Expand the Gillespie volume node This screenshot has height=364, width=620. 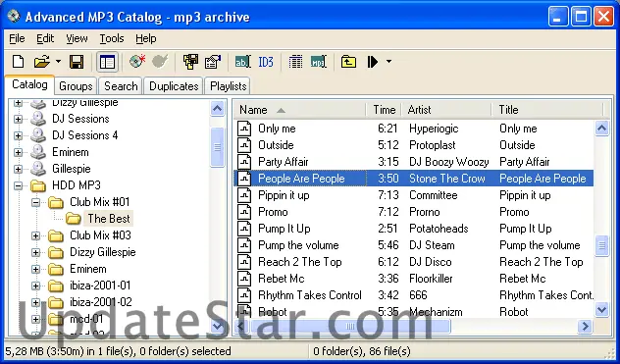[x=18, y=169]
